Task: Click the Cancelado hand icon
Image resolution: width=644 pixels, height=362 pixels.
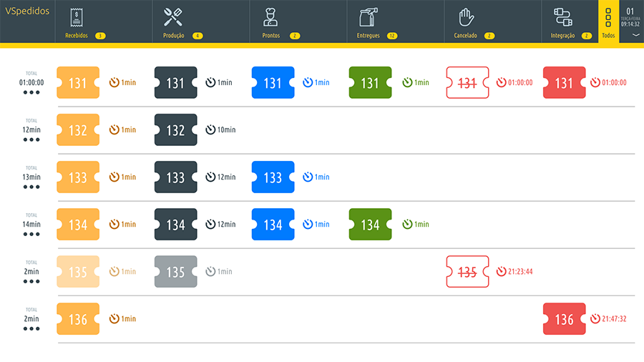Action: tap(466, 17)
